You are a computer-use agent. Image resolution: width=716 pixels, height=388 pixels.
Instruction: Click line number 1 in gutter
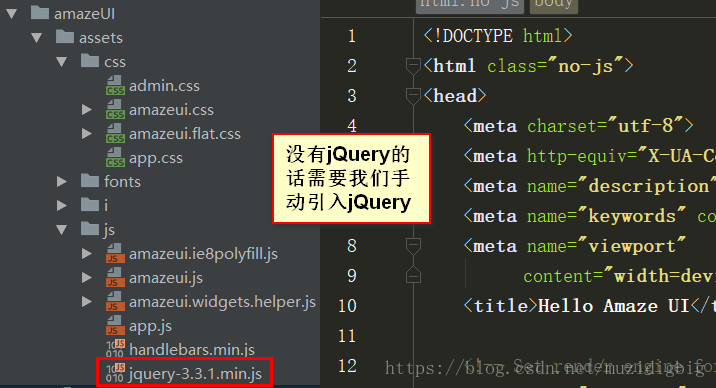(x=352, y=36)
